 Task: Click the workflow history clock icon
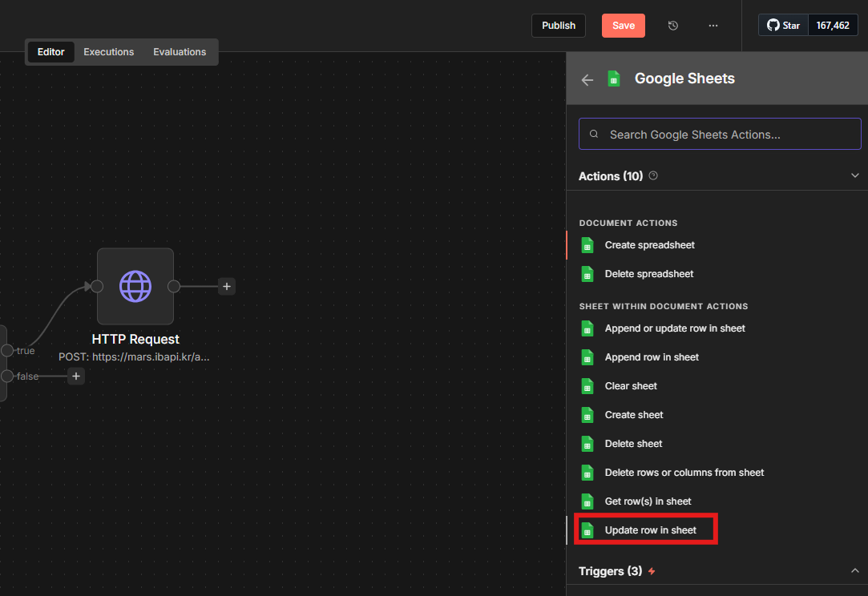click(x=673, y=26)
